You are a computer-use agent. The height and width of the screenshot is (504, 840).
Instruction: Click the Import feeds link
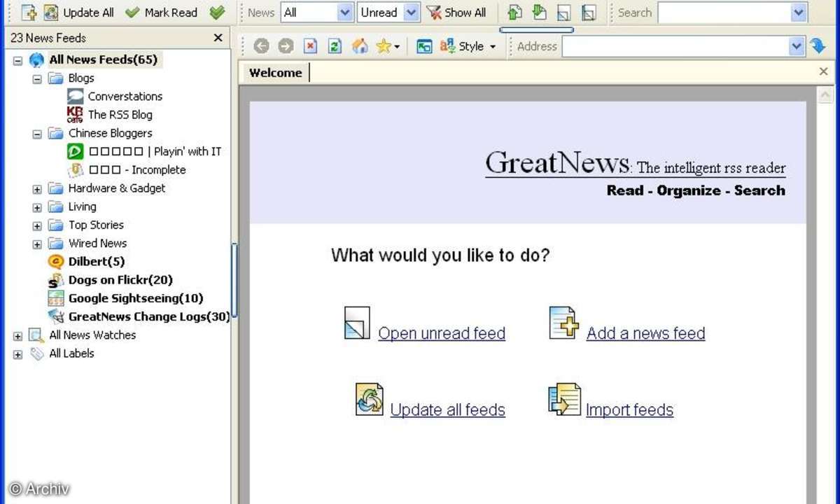click(x=629, y=409)
